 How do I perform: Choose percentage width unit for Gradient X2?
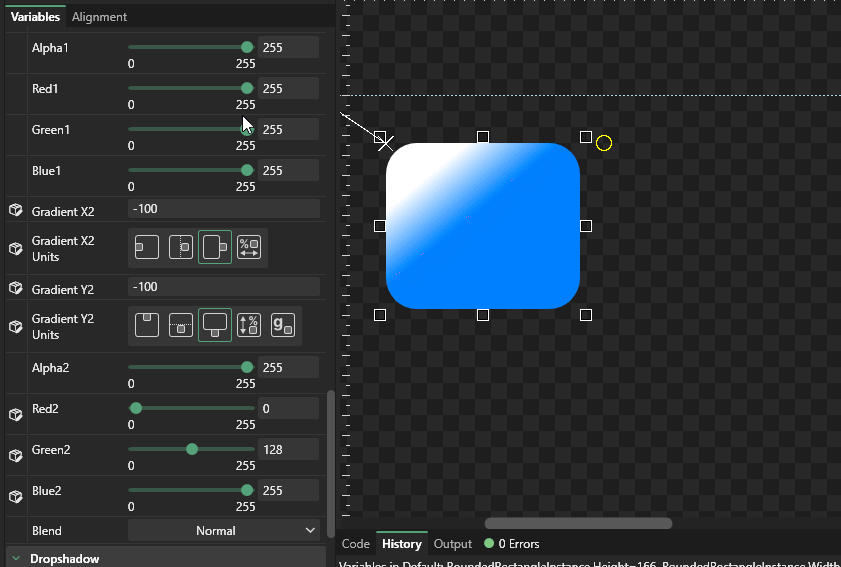[249, 247]
